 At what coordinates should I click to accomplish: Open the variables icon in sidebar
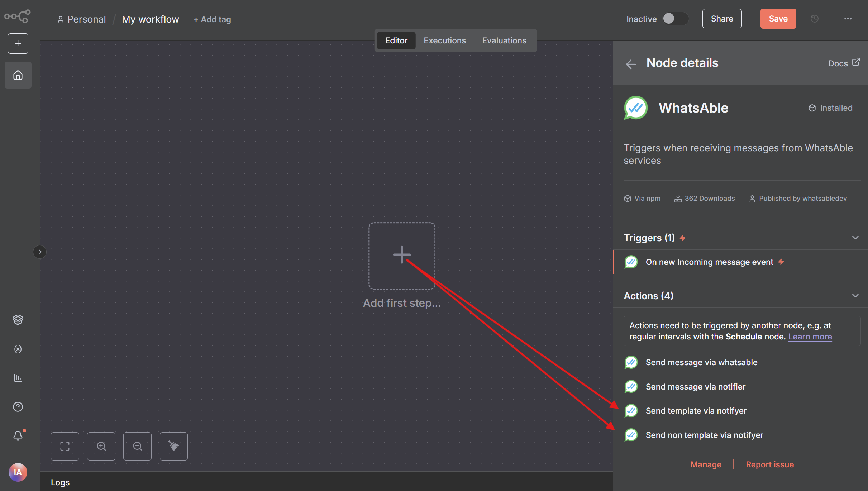(18, 349)
